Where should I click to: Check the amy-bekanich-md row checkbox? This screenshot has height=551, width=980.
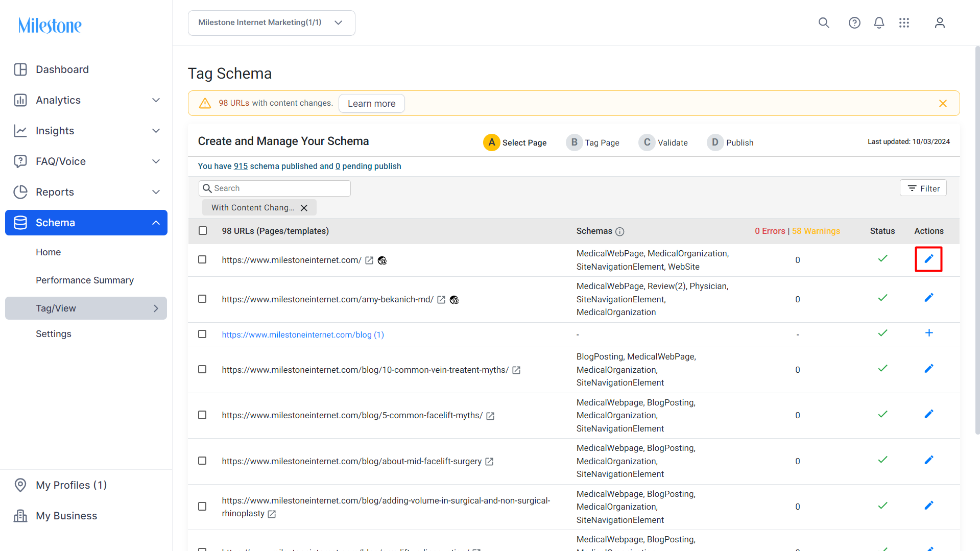202,299
